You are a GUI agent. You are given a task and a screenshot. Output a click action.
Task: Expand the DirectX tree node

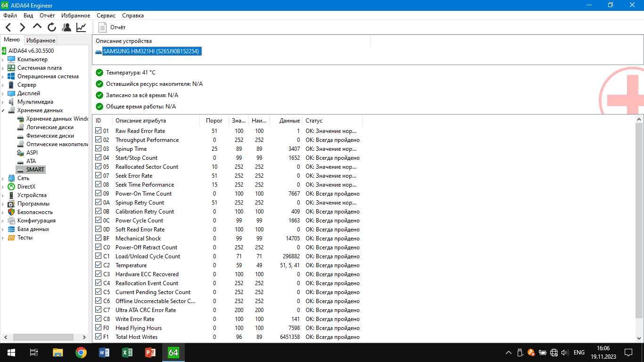pyautogui.click(x=3, y=187)
